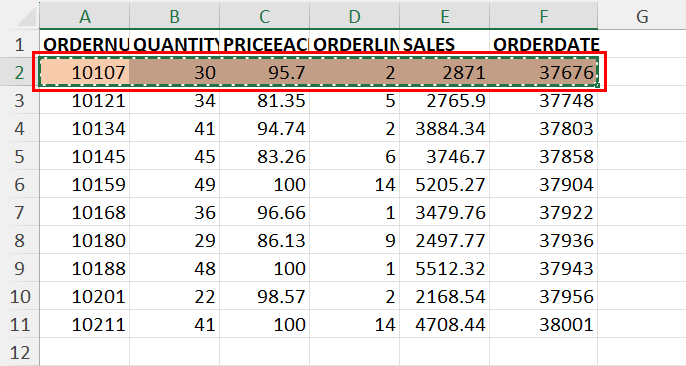This screenshot has width=686, height=366.
Task: Select column D header
Action: pos(354,16)
